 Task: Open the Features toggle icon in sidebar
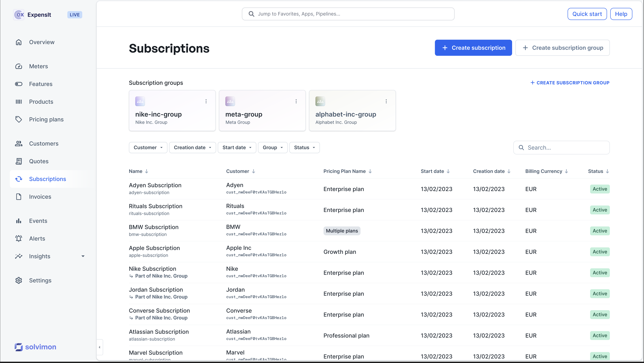point(19,84)
